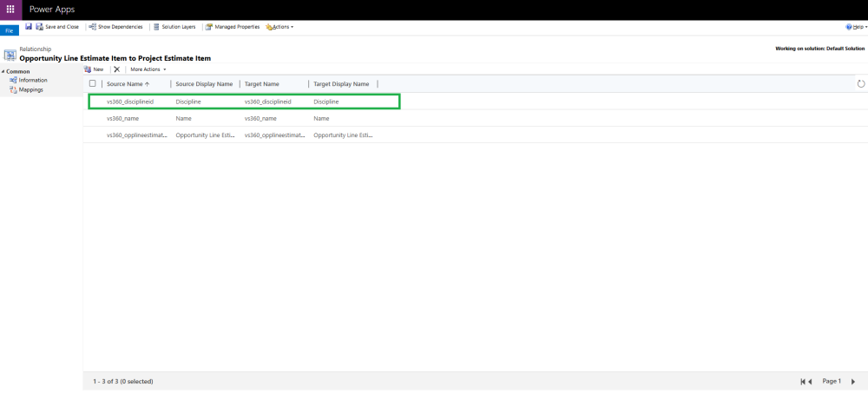The width and height of the screenshot is (868, 413).
Task: Go to the next page
Action: [x=853, y=382]
